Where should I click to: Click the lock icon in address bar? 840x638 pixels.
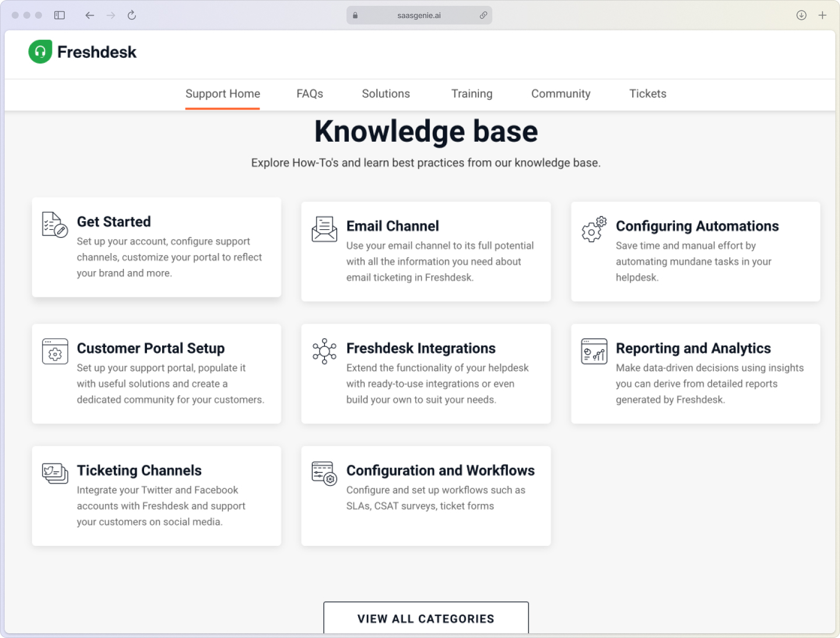(x=355, y=16)
